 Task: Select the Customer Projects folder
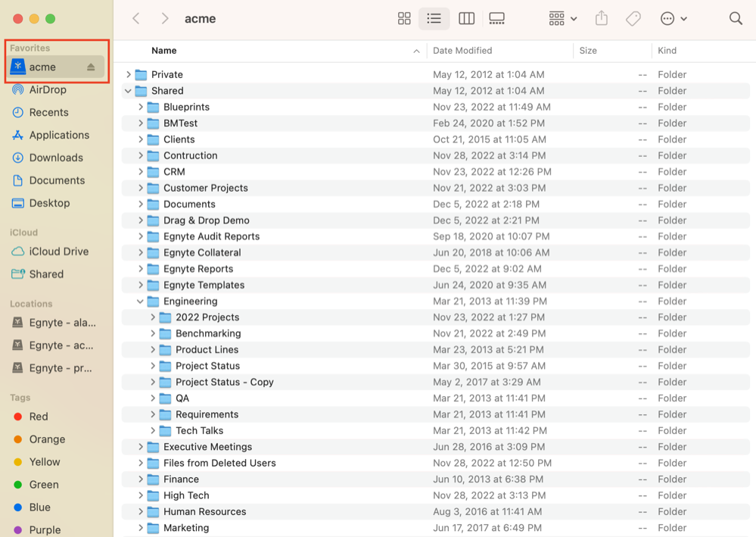click(x=436, y=188)
